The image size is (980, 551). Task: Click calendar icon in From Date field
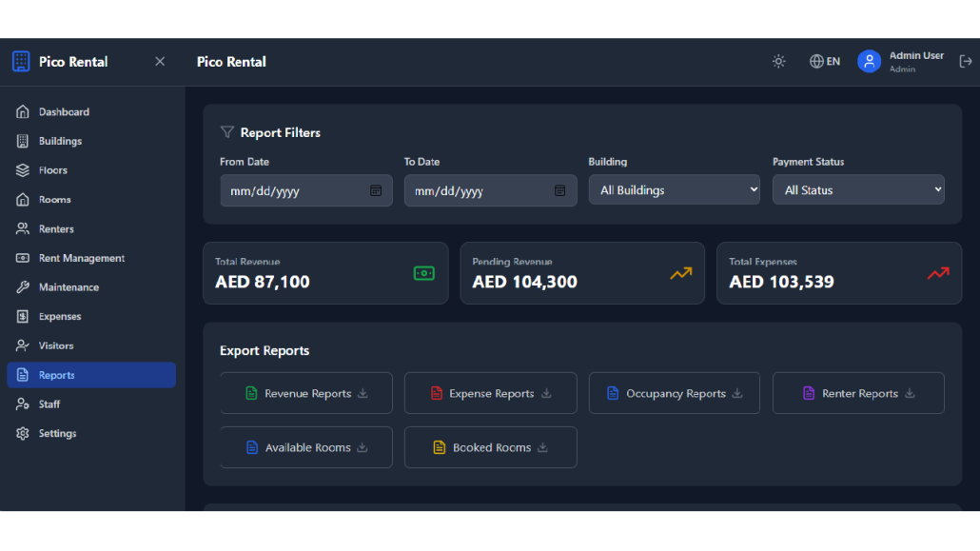click(x=376, y=190)
